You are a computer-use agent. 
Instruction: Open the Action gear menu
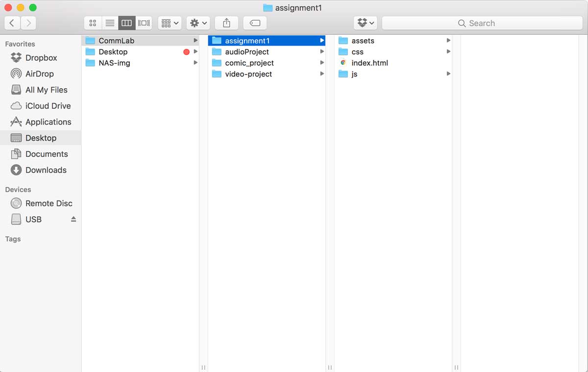(198, 23)
